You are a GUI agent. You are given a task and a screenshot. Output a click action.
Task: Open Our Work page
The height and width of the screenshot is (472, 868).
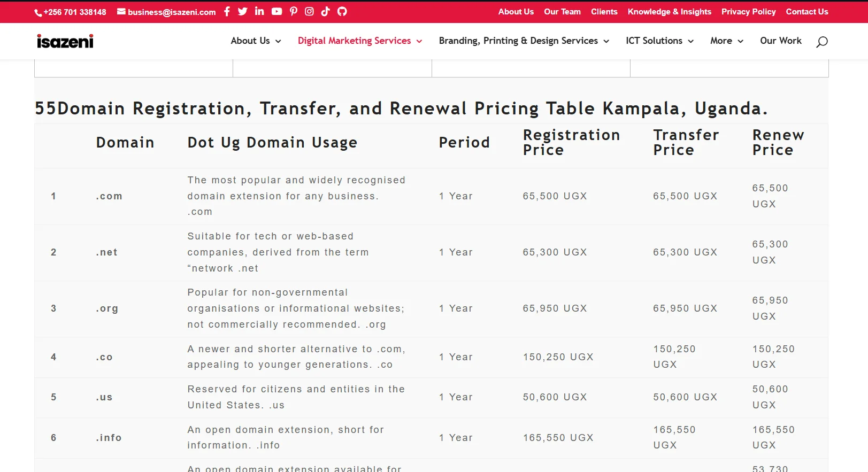point(781,41)
